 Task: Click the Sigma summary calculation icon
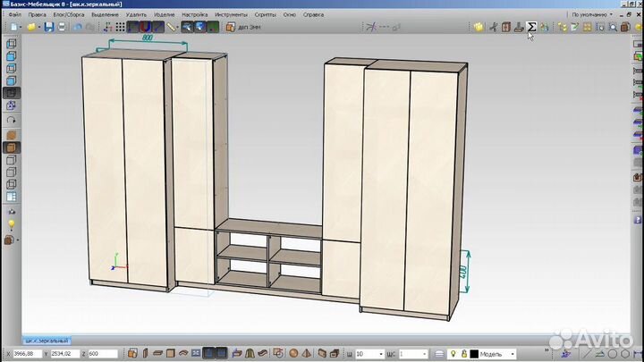coord(531,27)
